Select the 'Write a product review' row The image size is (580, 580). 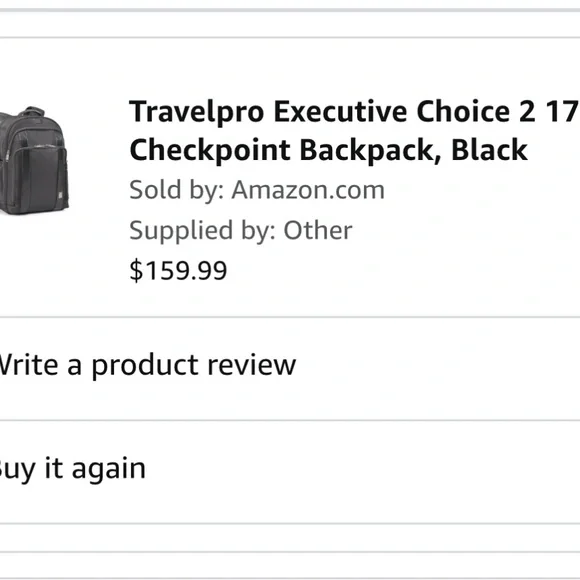(x=290, y=368)
